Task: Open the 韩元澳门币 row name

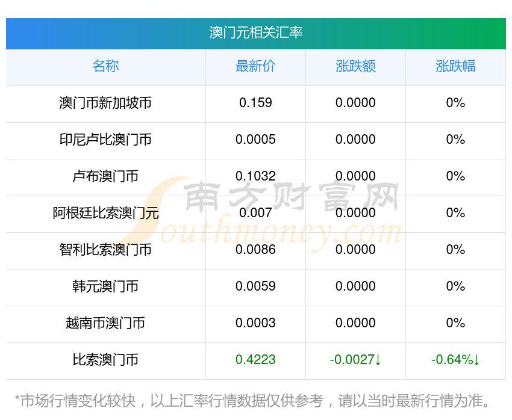Action: point(106,286)
